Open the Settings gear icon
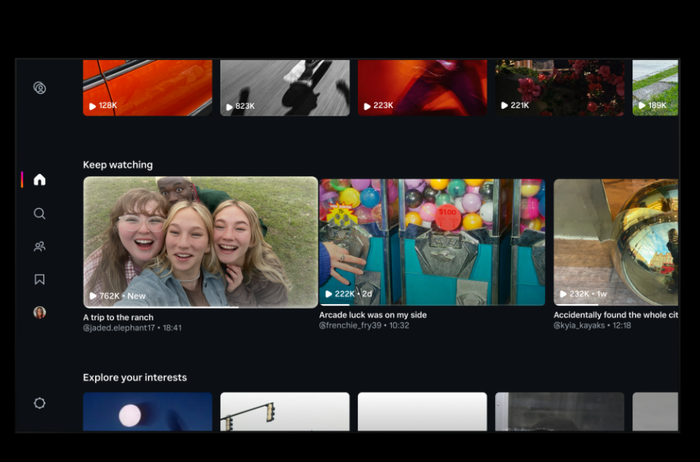The image size is (700, 462). [40, 403]
